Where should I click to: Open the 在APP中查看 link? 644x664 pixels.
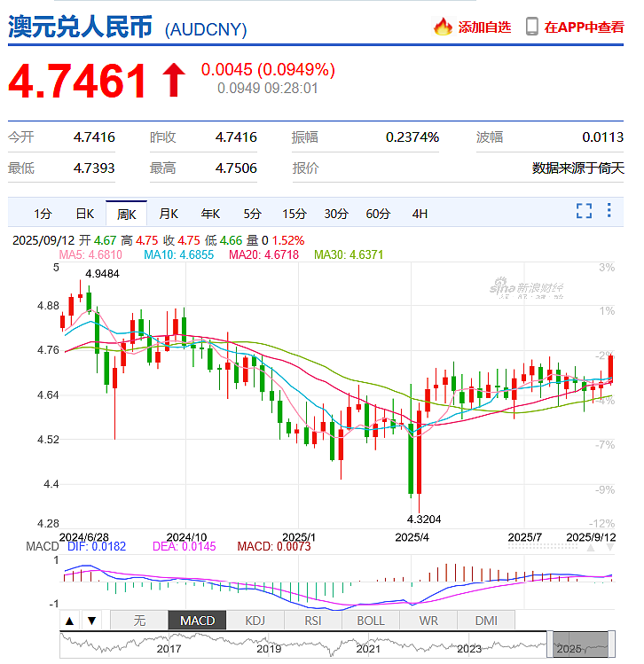tap(584, 27)
